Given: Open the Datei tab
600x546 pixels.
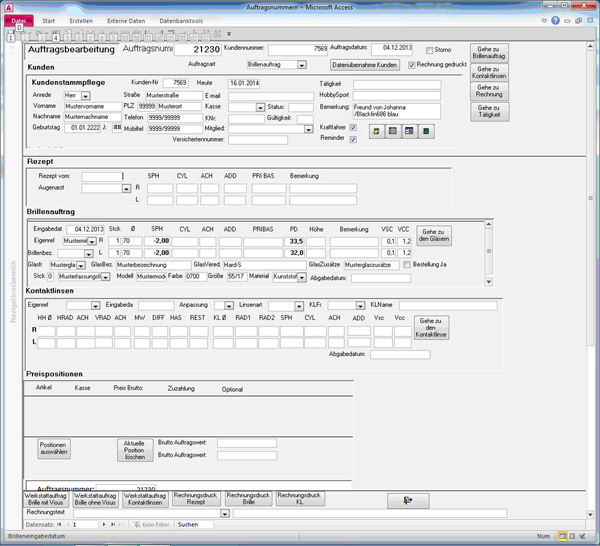Looking at the screenshot, I should 19,21.
